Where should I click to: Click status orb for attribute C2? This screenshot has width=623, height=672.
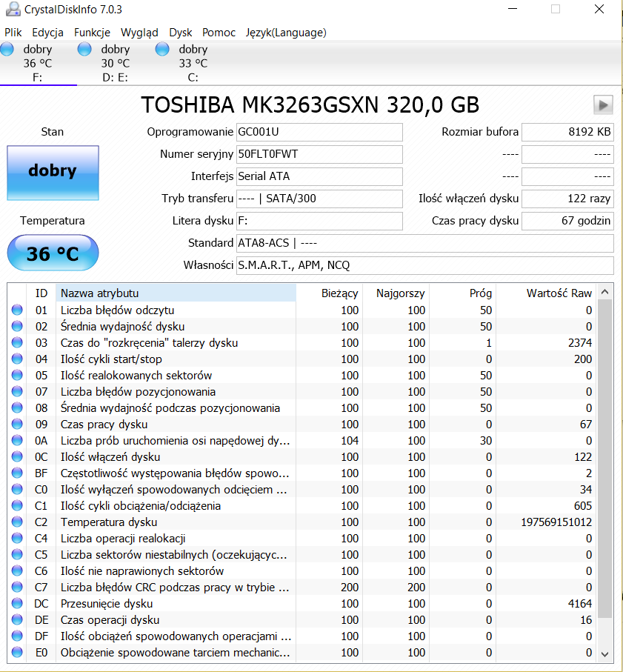pyautogui.click(x=17, y=522)
